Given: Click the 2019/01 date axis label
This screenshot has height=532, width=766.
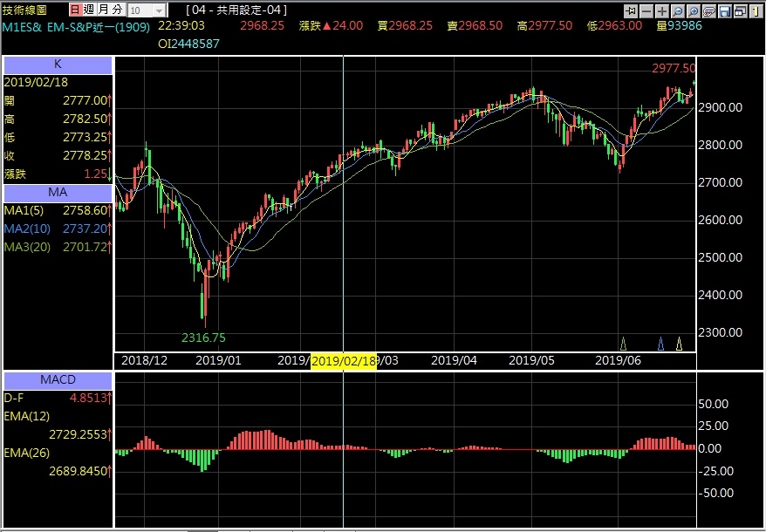Looking at the screenshot, I should (218, 360).
